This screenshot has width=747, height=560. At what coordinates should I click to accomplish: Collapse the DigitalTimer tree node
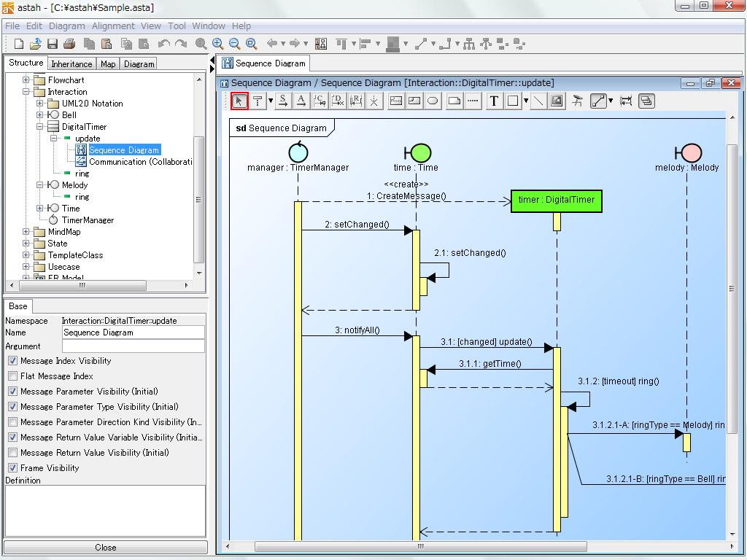click(40, 127)
